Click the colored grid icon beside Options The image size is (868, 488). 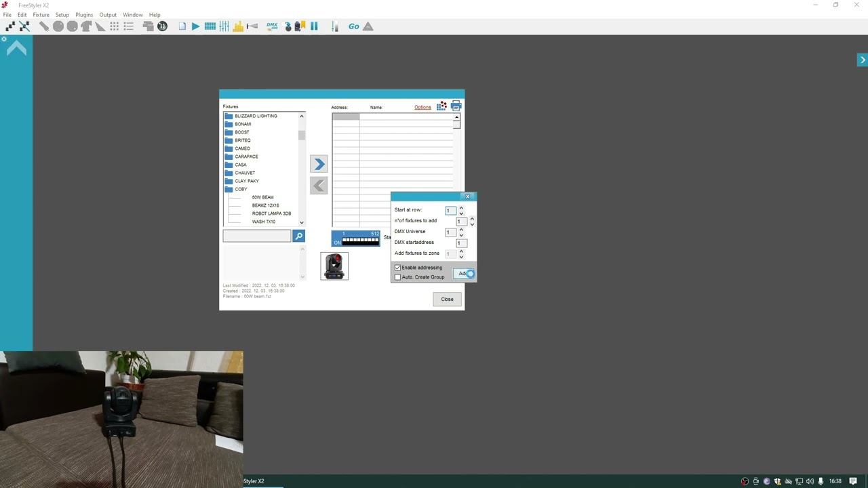click(x=441, y=106)
